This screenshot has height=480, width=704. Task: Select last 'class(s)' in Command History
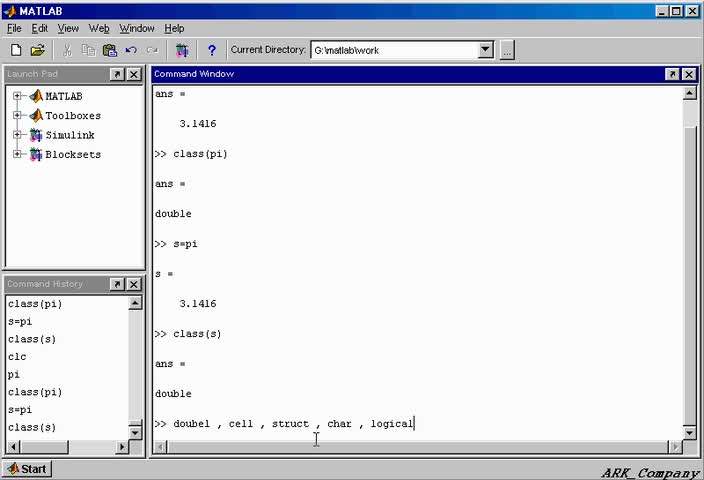pos(32,427)
